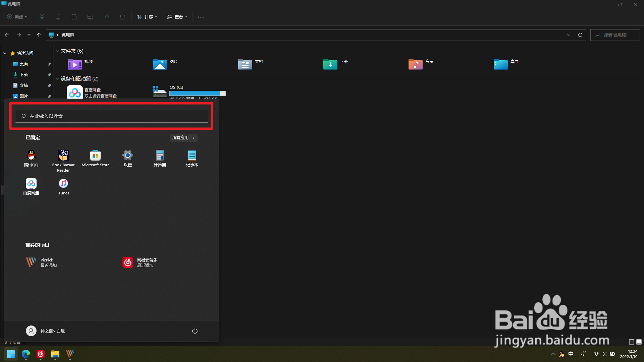Click the All apps button

coord(183,138)
